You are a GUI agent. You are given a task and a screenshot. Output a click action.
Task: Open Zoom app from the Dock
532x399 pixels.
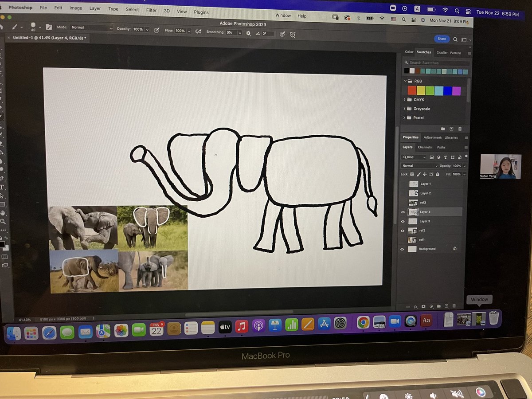(x=395, y=322)
